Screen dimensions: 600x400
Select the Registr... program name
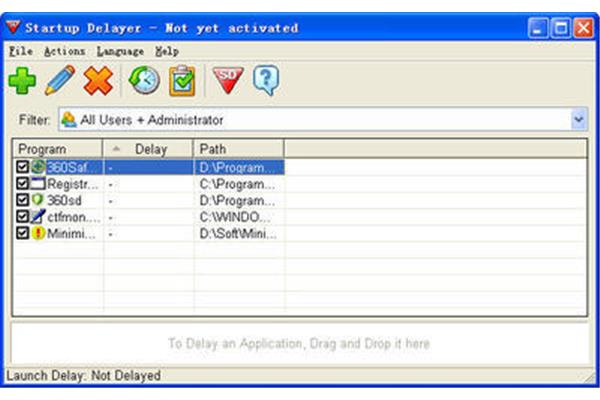pyautogui.click(x=72, y=184)
